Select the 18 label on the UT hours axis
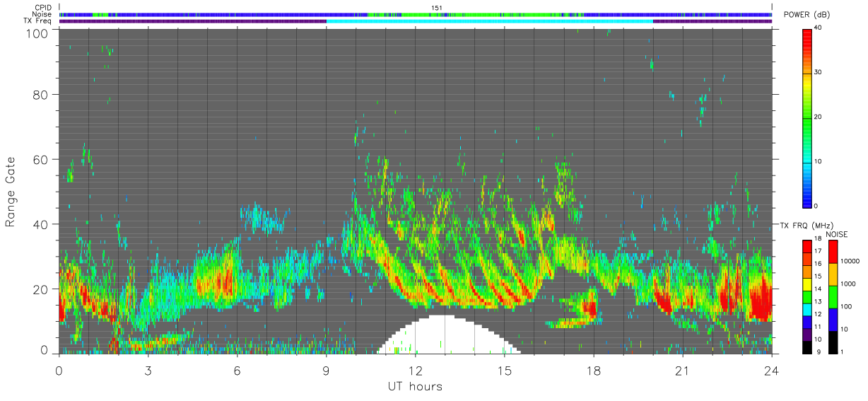Image resolution: width=868 pixels, height=401 pixels. (593, 371)
